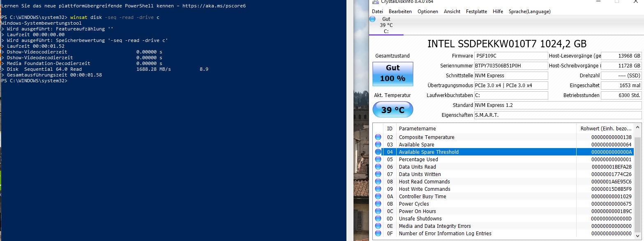Click status orb of Controller Busy Time row
This screenshot has width=644, height=241.
coord(378,197)
